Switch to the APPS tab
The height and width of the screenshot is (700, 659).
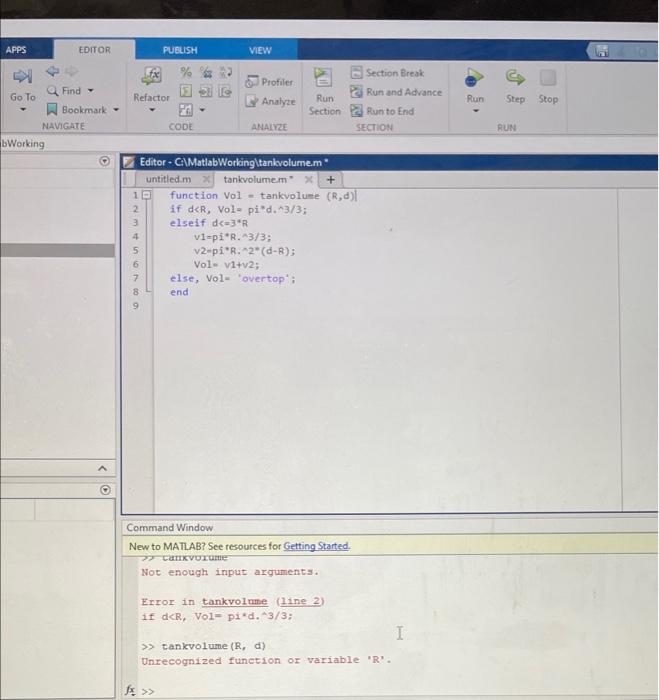point(16,50)
